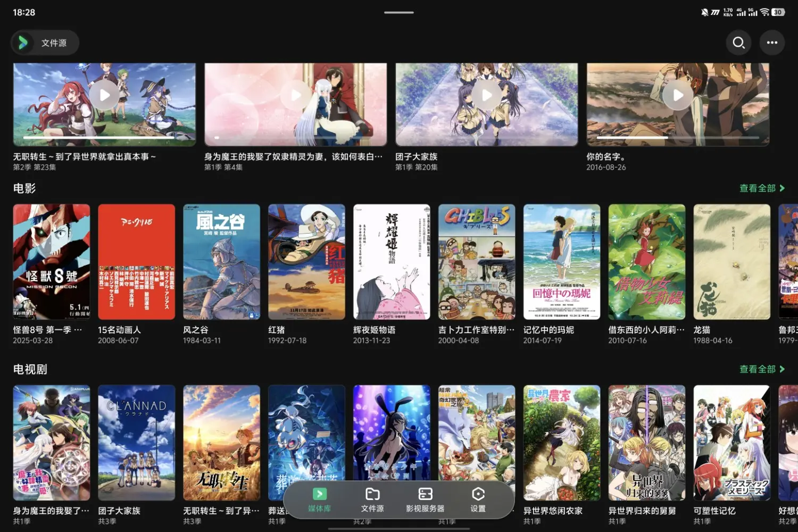
Task: Tap the battery indicator showing 30
Action: pyautogui.click(x=778, y=12)
